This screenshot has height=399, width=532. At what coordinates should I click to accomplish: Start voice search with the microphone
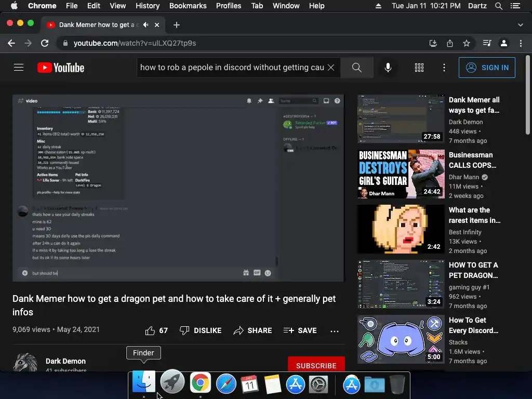click(388, 68)
